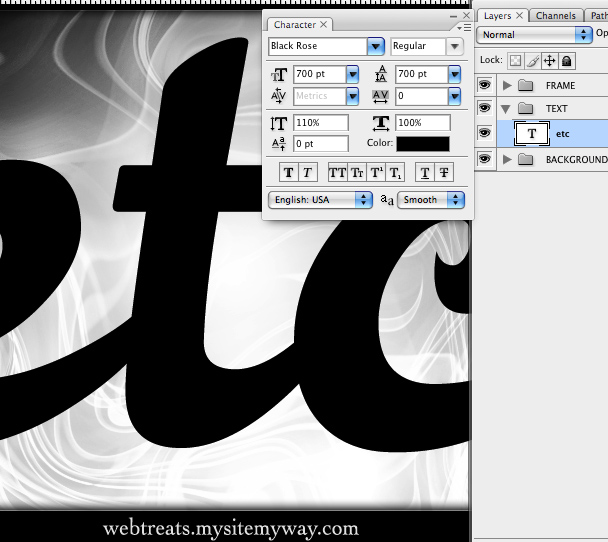608x542 pixels.
Task: Click the font size icon
Action: (x=279, y=74)
